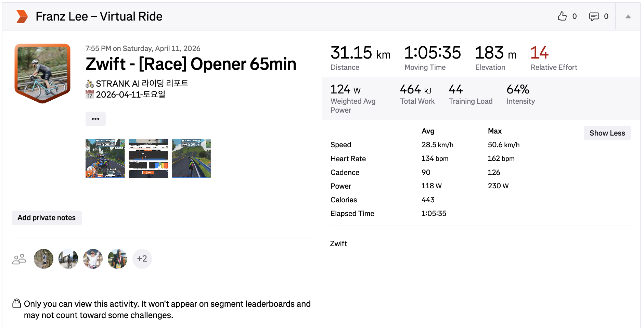
Task: Click the comments count number
Action: click(x=606, y=16)
